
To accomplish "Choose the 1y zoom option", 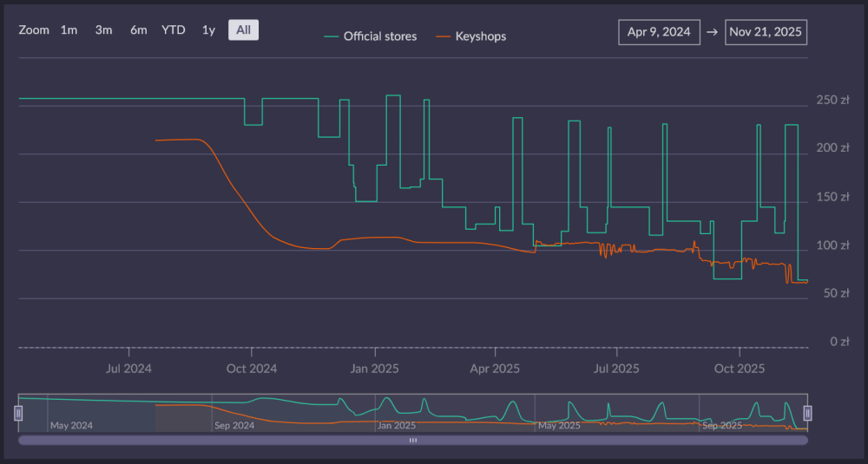I will [x=208, y=30].
